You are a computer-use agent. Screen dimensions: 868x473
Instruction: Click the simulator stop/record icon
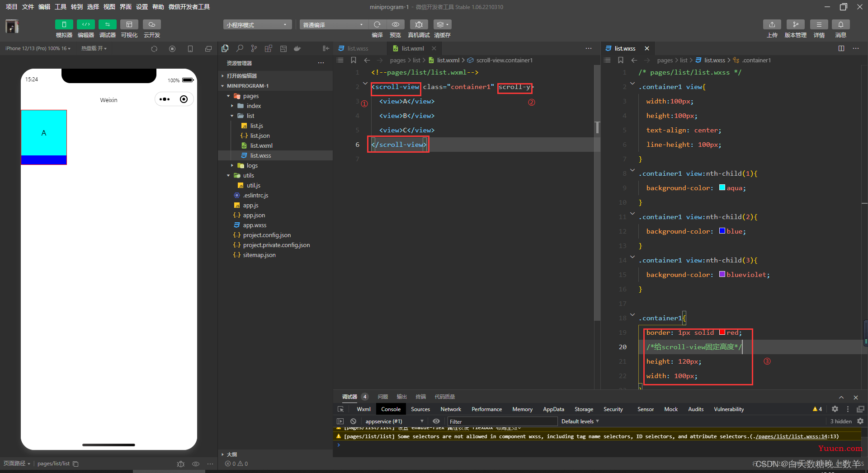[172, 49]
